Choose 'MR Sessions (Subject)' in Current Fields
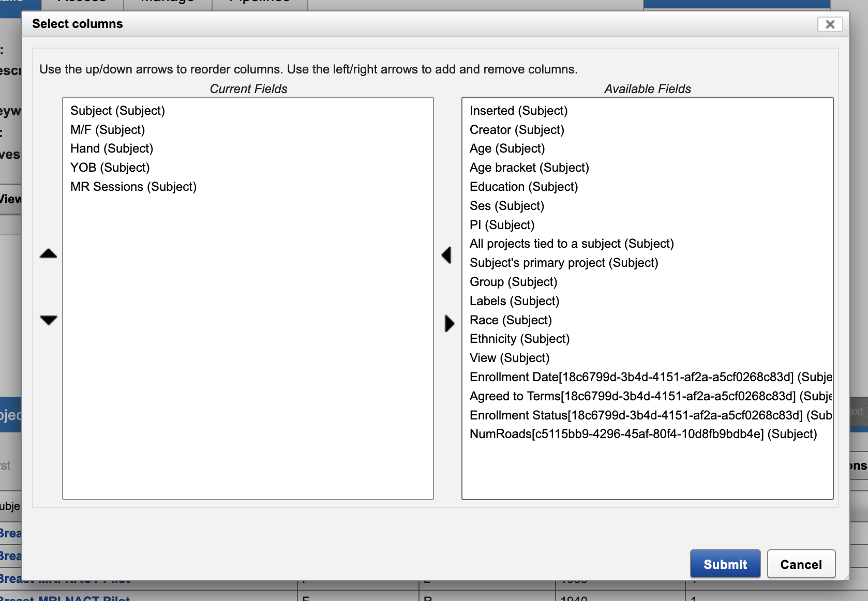868x601 pixels. (x=133, y=187)
